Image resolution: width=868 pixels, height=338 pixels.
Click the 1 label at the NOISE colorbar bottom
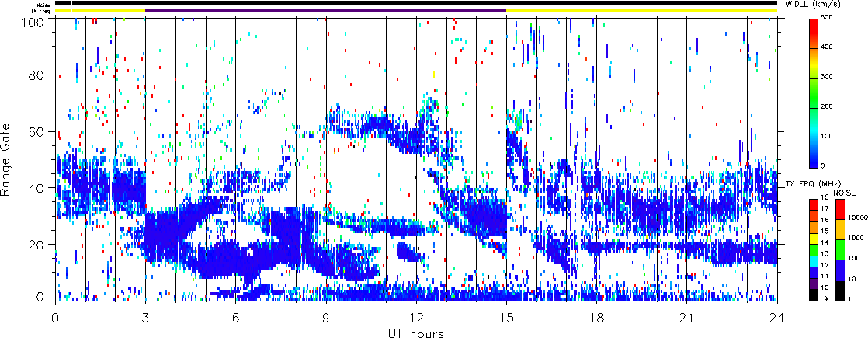point(849,298)
